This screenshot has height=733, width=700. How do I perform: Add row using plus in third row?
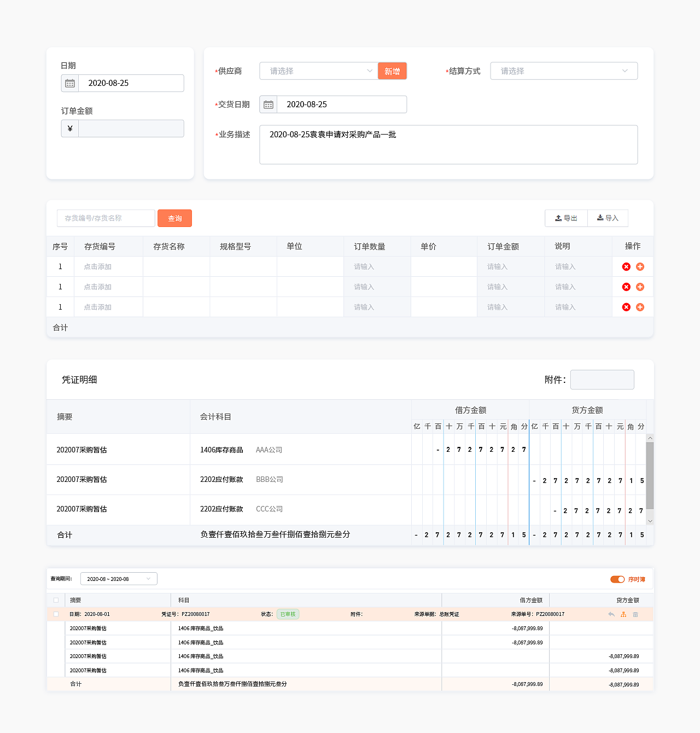[x=640, y=307]
